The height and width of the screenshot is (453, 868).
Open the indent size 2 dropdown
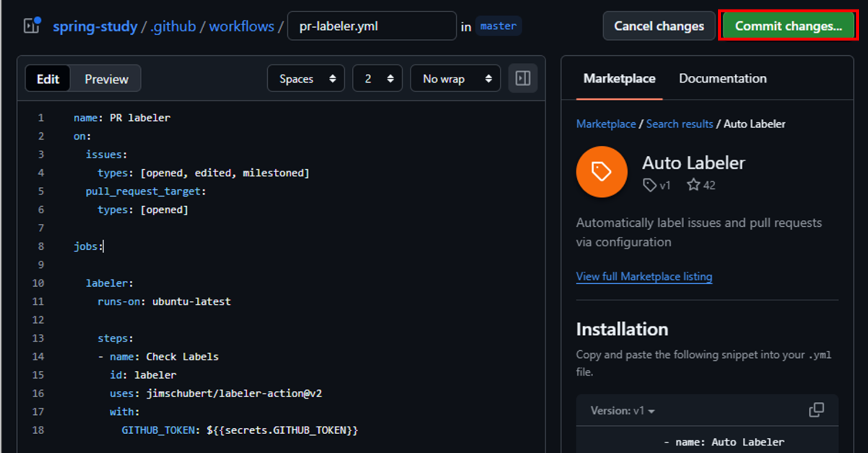tap(377, 79)
